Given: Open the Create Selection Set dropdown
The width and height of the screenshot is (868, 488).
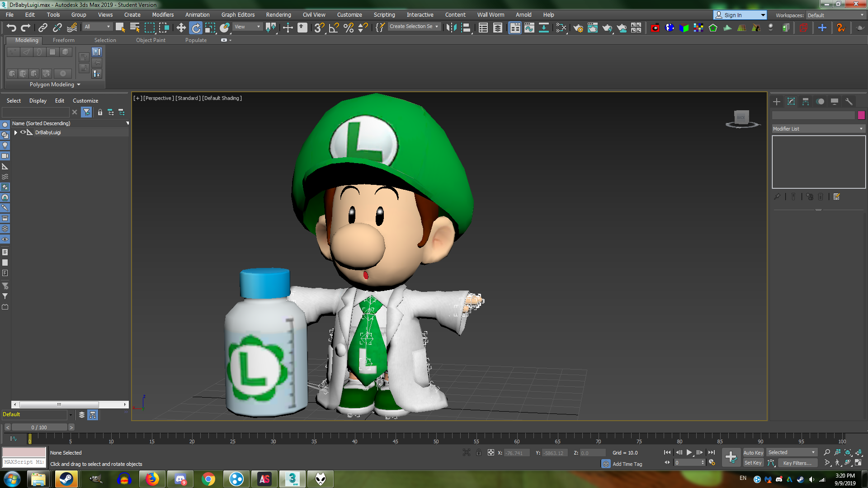Looking at the screenshot, I should [x=414, y=27].
